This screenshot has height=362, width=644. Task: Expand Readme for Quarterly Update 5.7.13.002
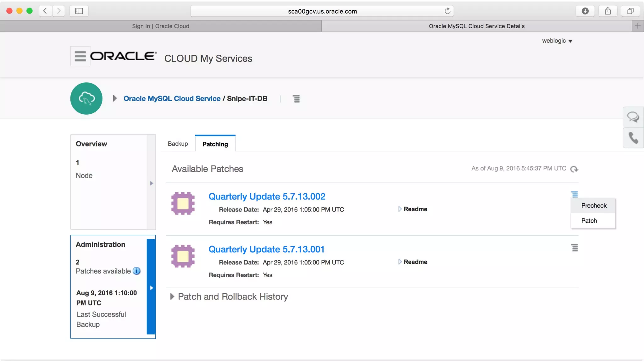click(412, 209)
